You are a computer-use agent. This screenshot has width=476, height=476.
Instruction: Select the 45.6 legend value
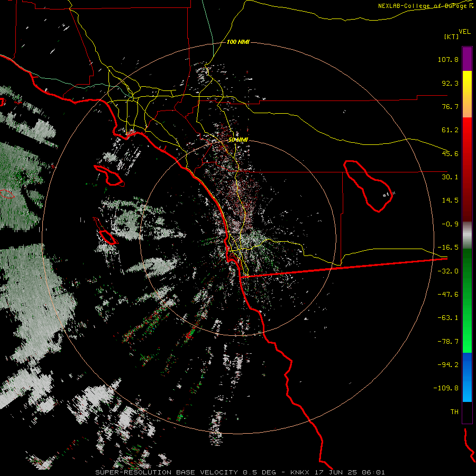[x=450, y=153]
